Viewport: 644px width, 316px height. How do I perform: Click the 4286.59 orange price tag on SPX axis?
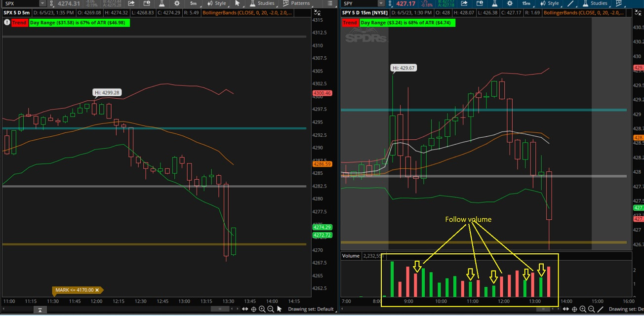(x=322, y=164)
